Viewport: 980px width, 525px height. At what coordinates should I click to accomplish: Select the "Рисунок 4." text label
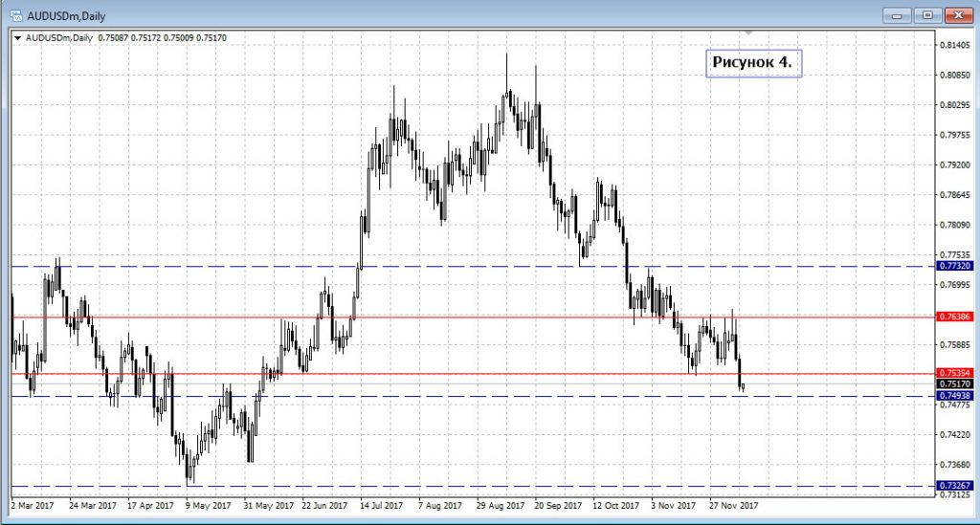(752, 62)
